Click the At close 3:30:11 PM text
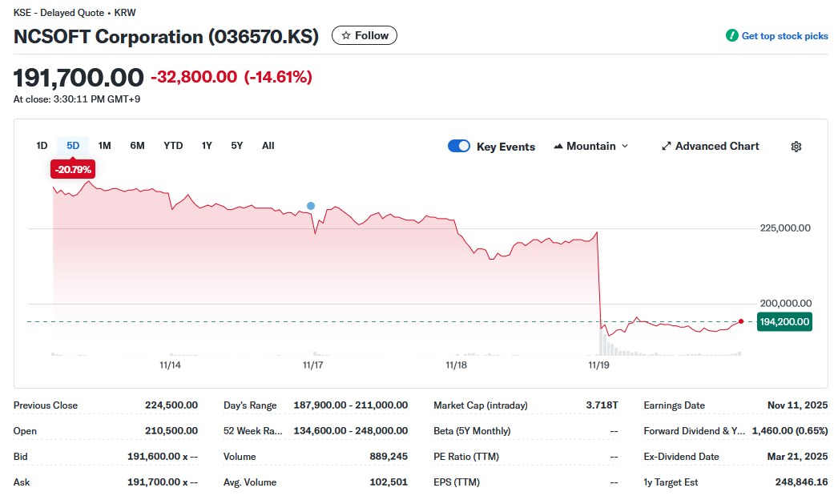 click(76, 99)
